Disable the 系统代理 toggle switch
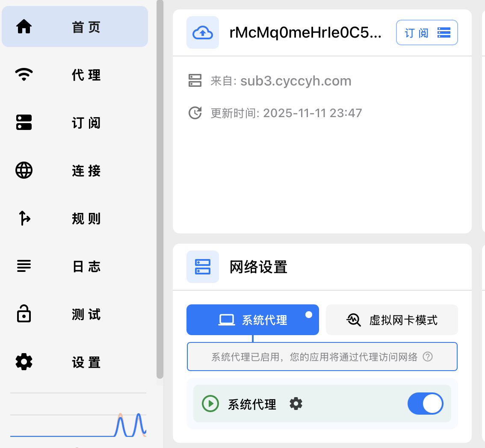485x448 pixels. [x=426, y=403]
